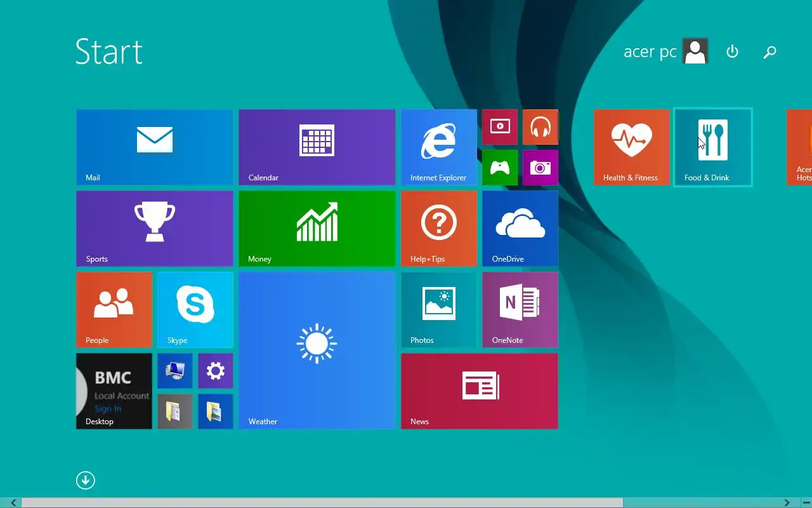This screenshot has height=508, width=812.
Task: Open the Mail tile
Action: (x=155, y=147)
